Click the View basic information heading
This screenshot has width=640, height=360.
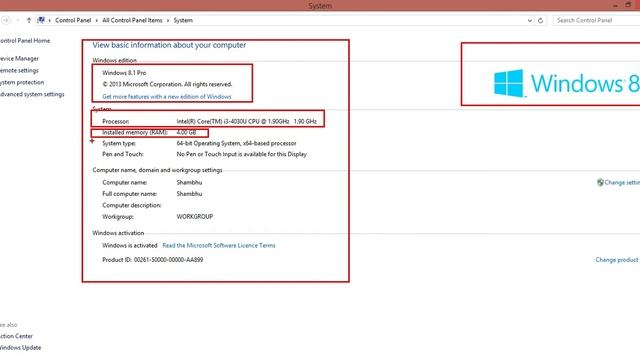169,45
